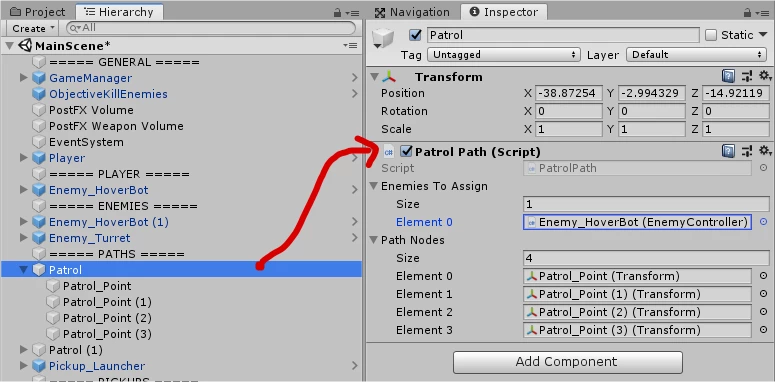Click Enemy_HoverBot (EnemyController) object field
775x382 pixels.
[637, 222]
